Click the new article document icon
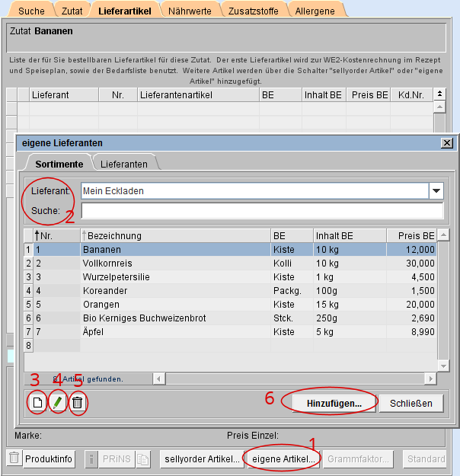Viewport: 460px width, 476px height. point(37,403)
